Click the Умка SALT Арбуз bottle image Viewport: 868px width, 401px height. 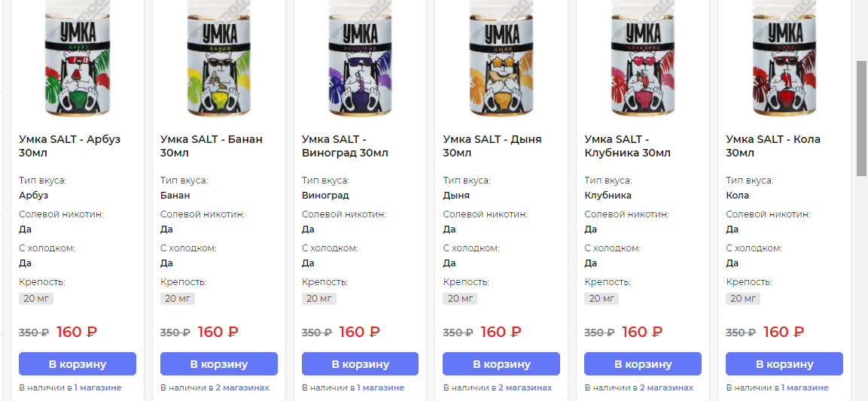77,60
